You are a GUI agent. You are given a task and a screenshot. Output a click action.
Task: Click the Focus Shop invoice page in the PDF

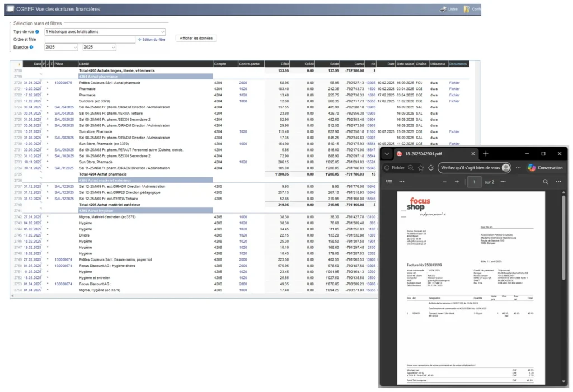tap(471, 288)
